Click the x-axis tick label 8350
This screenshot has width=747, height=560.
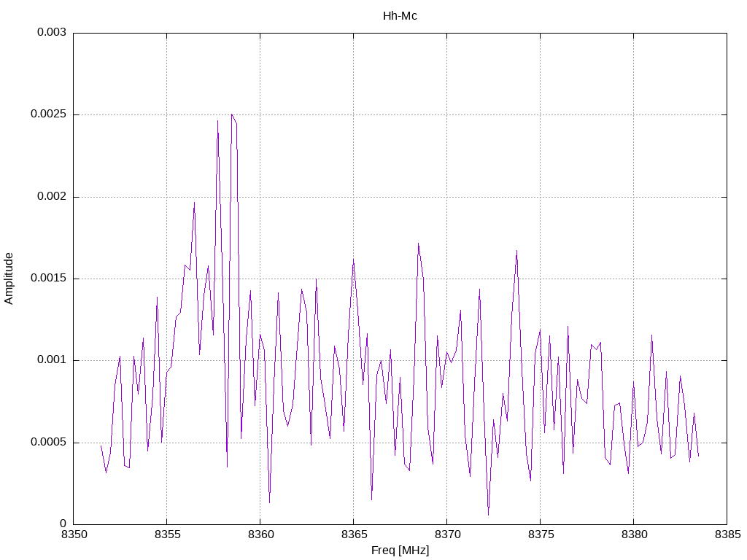(x=74, y=534)
